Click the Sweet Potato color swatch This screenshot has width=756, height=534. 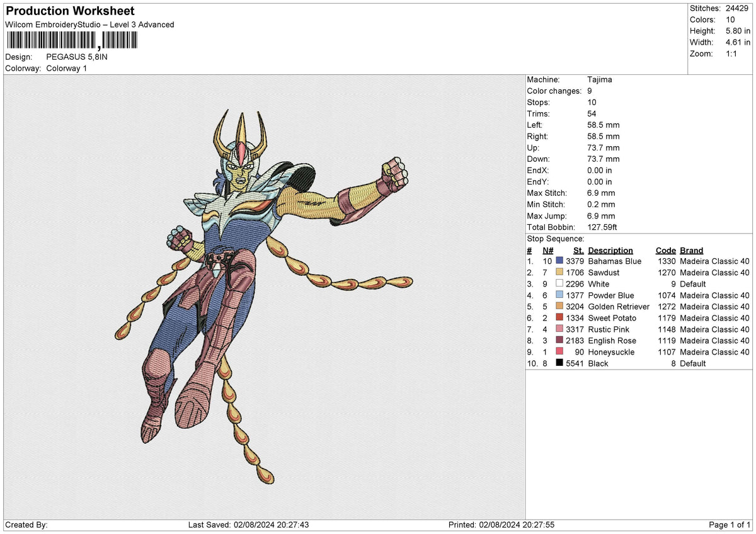(x=559, y=318)
